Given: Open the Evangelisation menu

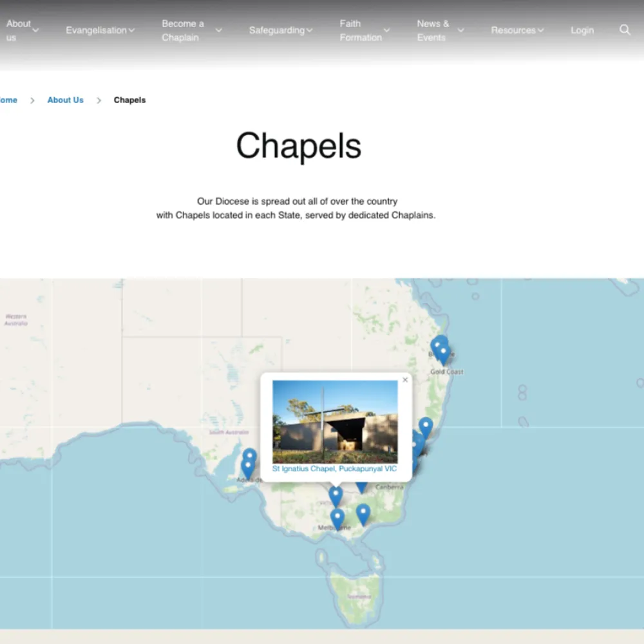Looking at the screenshot, I should click(x=100, y=30).
